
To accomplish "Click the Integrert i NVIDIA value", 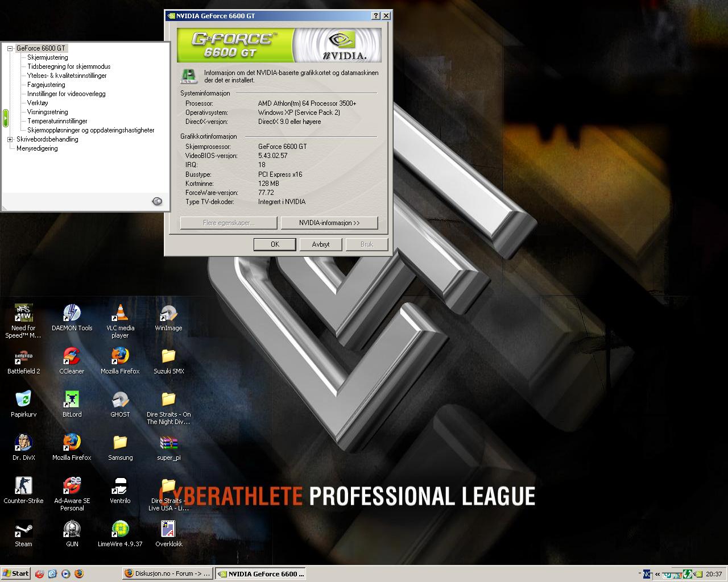I will click(282, 202).
